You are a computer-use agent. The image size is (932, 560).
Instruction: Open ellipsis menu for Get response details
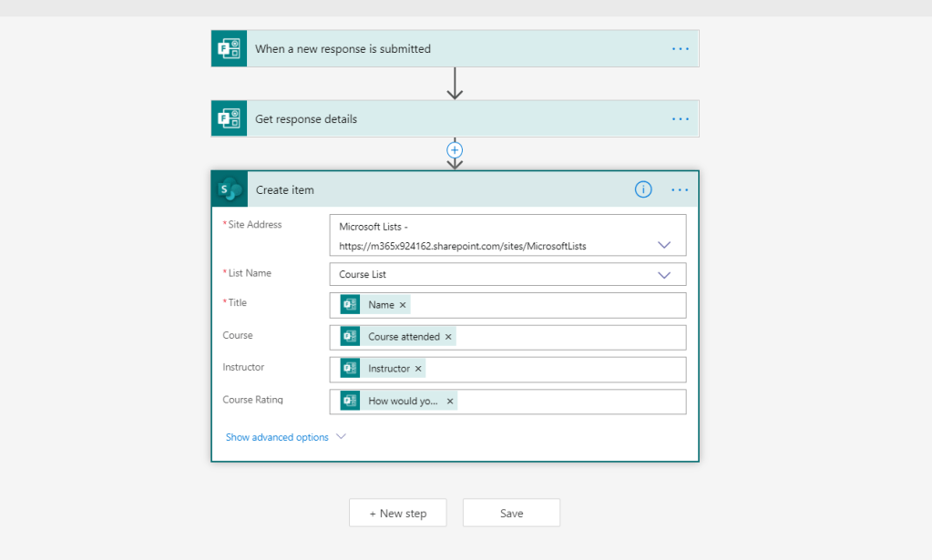[x=680, y=119]
